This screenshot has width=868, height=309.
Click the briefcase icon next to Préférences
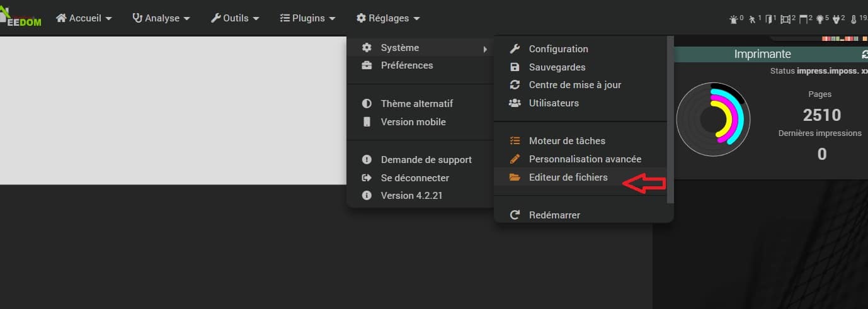[367, 65]
